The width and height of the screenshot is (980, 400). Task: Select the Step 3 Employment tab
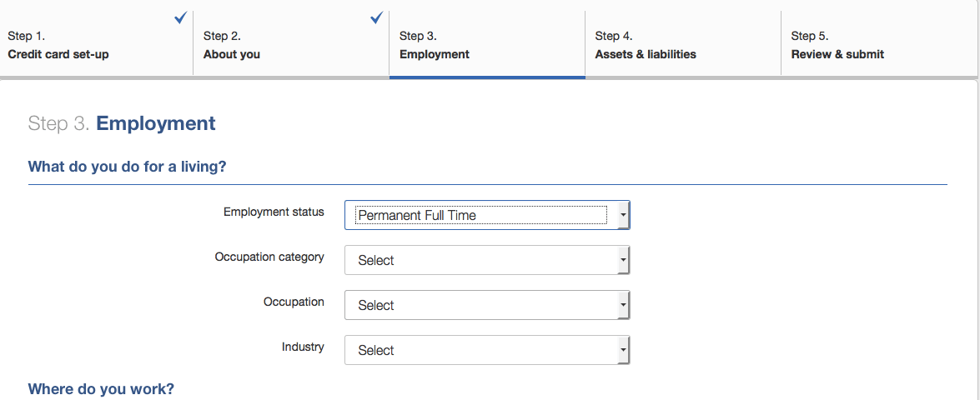point(487,43)
